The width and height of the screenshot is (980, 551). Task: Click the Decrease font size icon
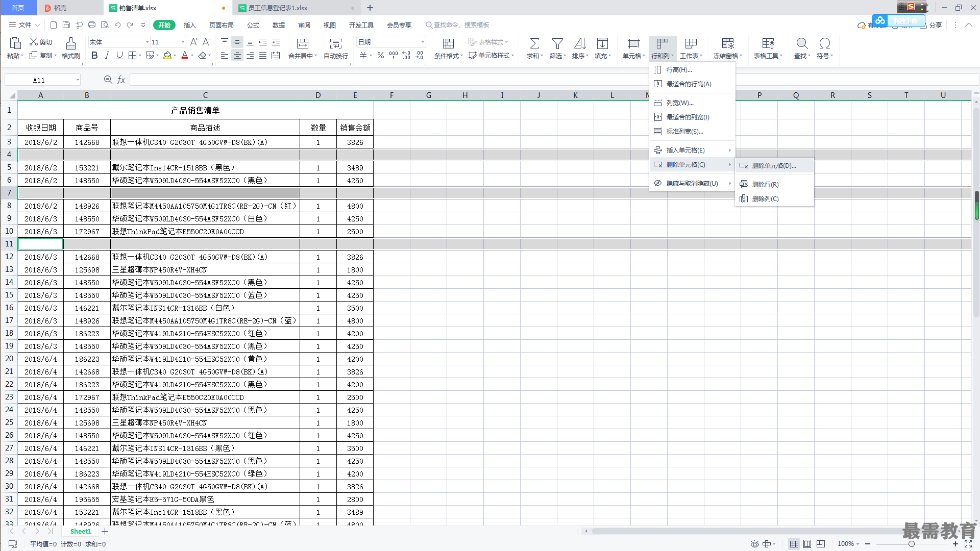pos(207,42)
